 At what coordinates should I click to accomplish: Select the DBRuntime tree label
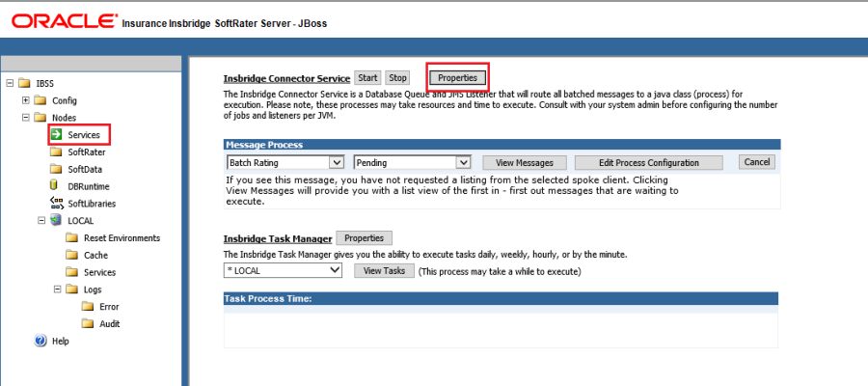[x=89, y=186]
